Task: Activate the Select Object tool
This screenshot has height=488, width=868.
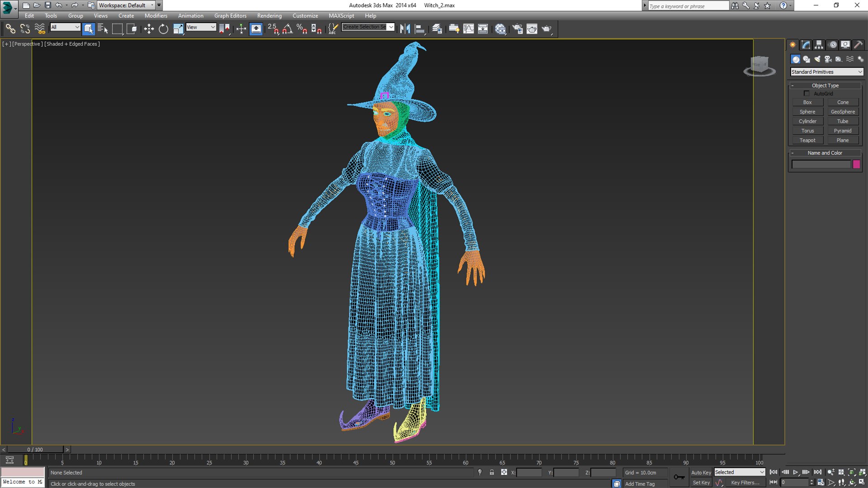Action: pyautogui.click(x=89, y=29)
